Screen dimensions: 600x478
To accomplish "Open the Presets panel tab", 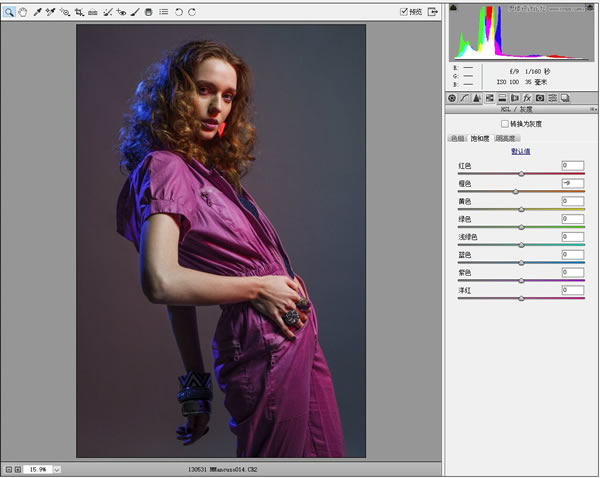I will pyautogui.click(x=553, y=98).
